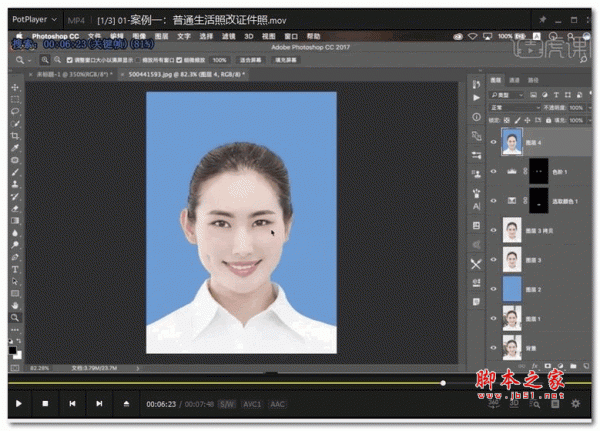
Task: Select the Lasso tool
Action: 15,111
